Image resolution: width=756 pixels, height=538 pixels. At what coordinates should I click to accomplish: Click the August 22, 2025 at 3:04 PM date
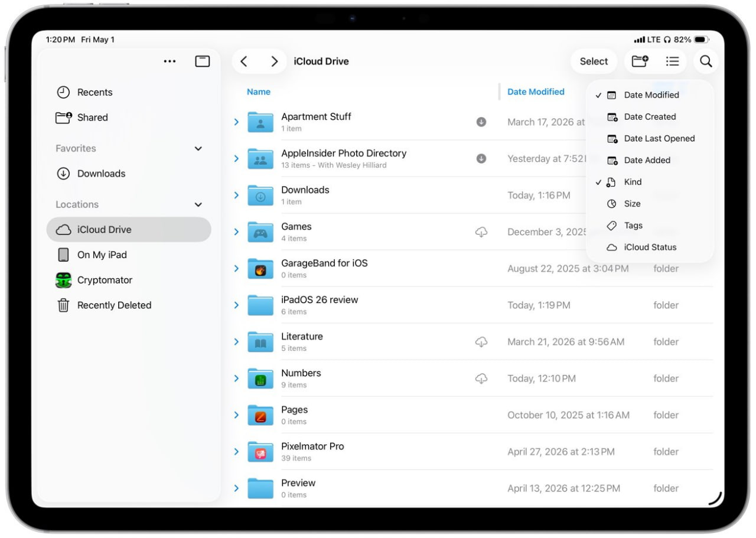(x=568, y=269)
